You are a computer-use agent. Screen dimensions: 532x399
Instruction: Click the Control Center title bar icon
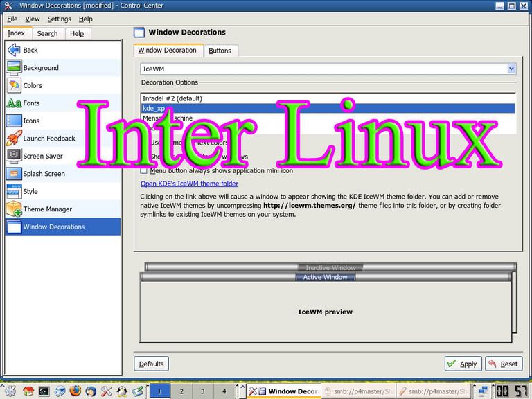[x=8, y=6]
